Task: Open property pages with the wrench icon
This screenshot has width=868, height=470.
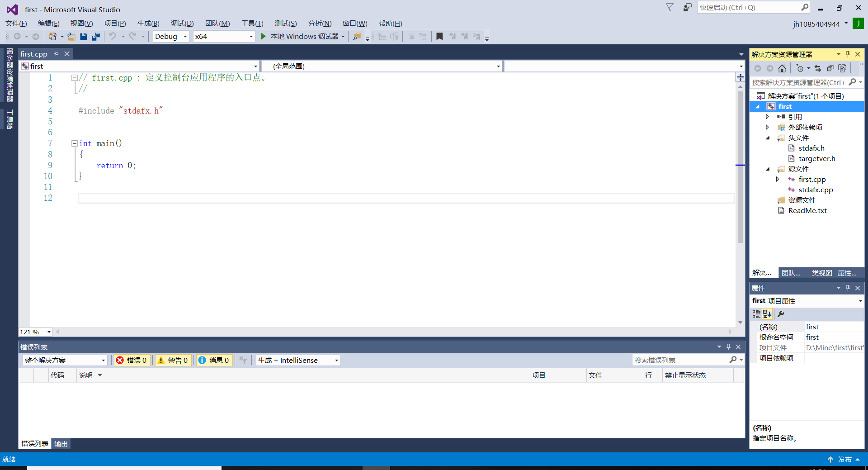Action: pyautogui.click(x=781, y=314)
